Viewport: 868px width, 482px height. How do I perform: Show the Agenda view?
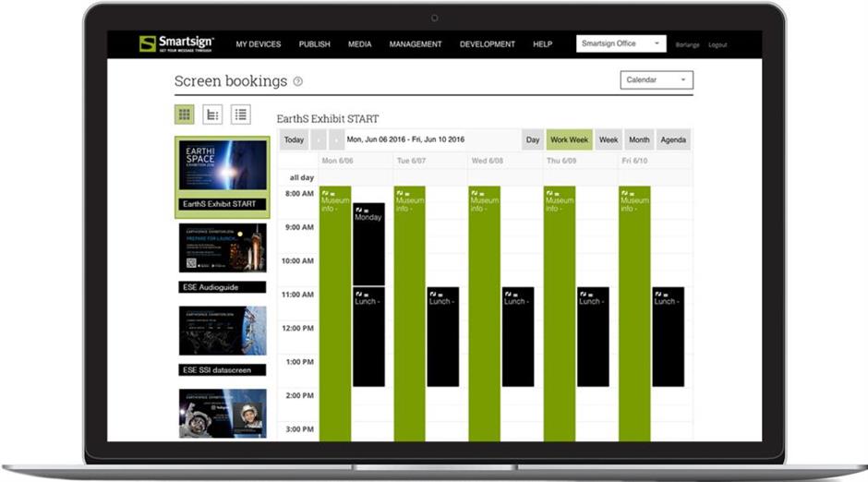point(673,140)
